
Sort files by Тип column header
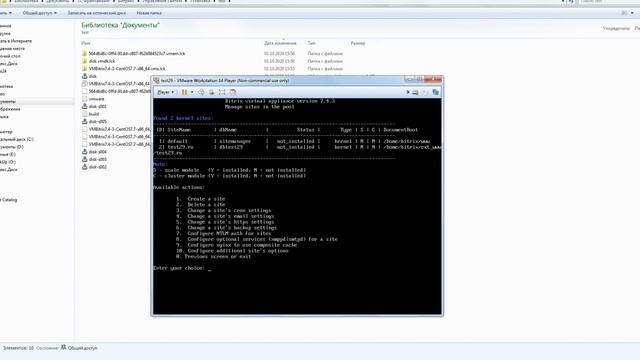(x=311, y=43)
